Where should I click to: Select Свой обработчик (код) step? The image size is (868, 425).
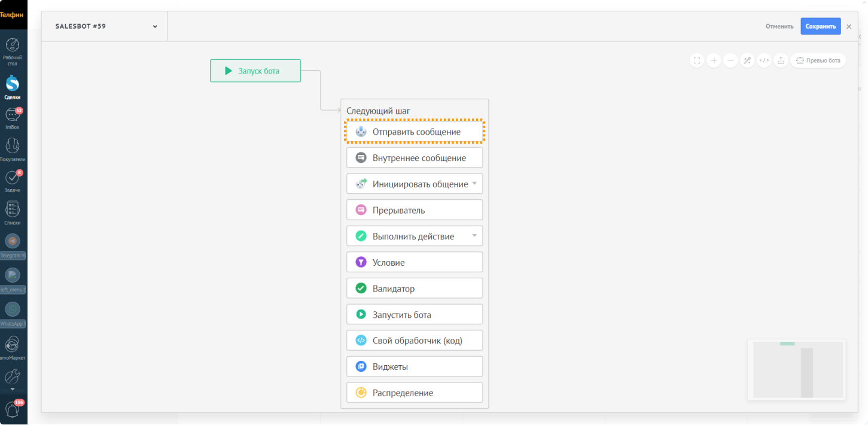(415, 341)
